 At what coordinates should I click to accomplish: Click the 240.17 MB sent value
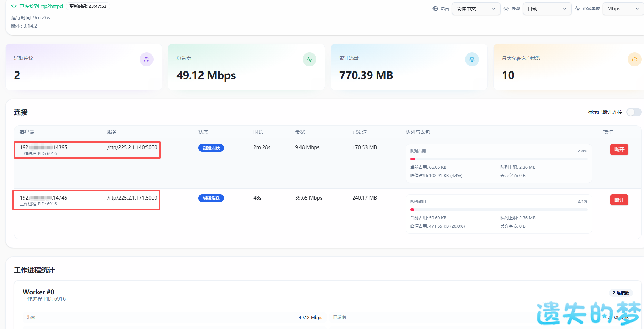click(x=364, y=198)
